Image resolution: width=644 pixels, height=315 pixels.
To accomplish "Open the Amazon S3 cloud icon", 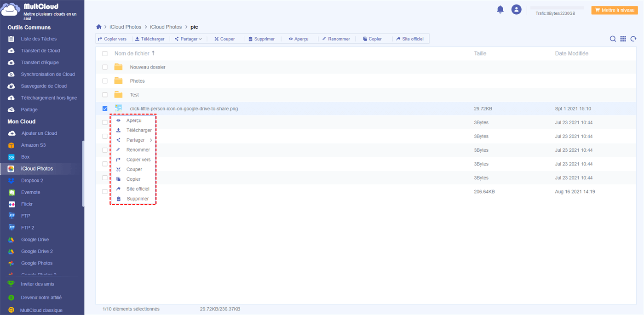I will 11,145.
